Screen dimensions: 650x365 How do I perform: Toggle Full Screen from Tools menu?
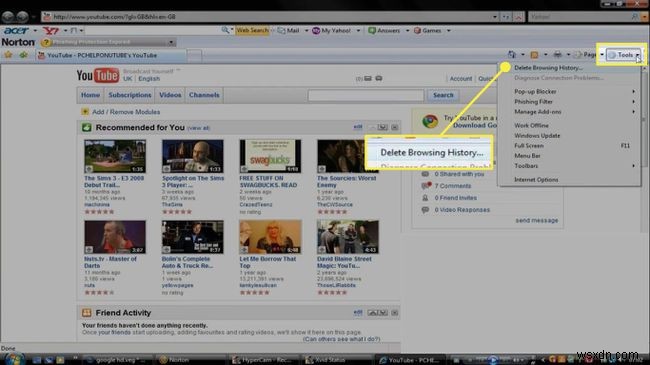[x=569, y=146]
